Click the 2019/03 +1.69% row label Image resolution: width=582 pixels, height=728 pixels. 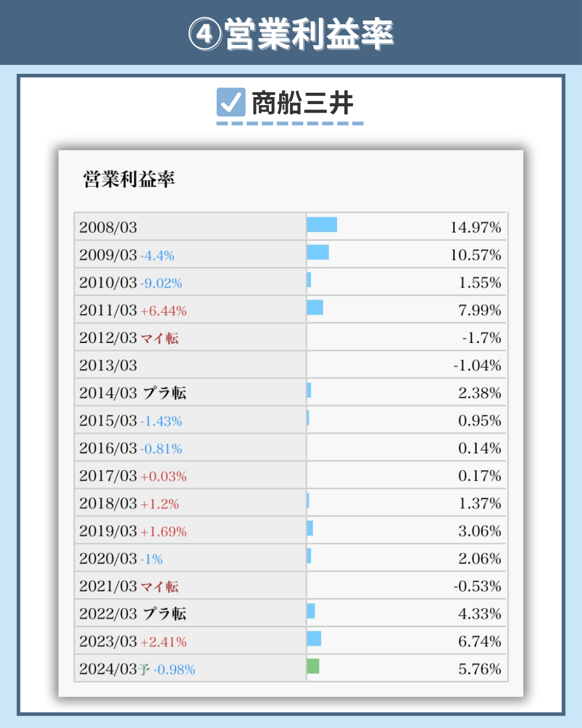click(133, 531)
